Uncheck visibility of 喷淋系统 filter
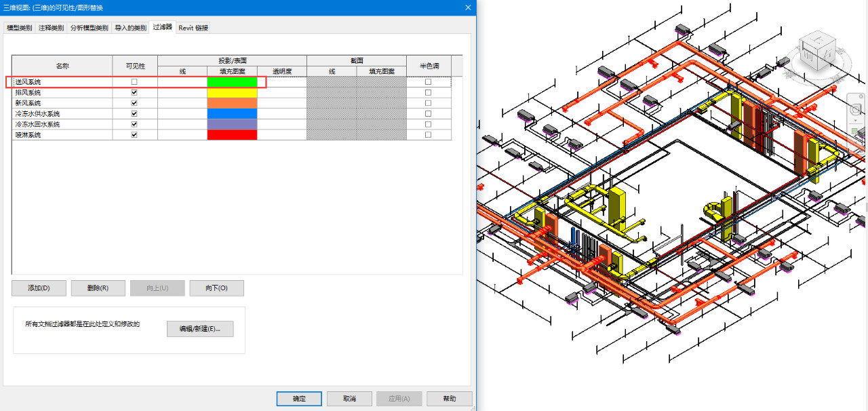 pos(134,135)
